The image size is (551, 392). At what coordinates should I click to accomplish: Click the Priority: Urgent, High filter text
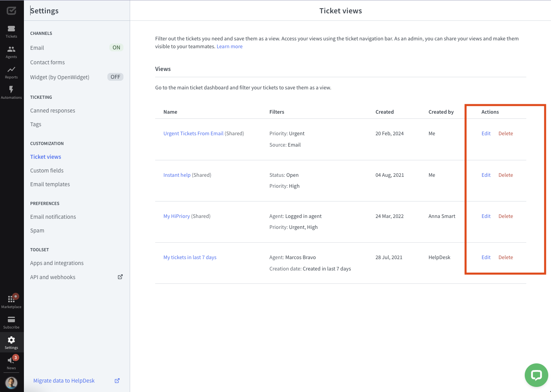tap(294, 227)
